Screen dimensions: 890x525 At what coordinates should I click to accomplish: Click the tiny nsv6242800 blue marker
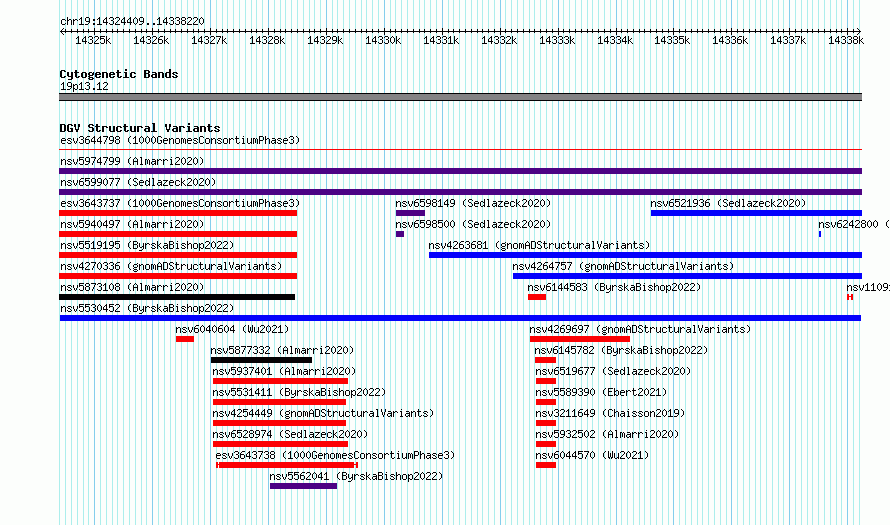tap(820, 234)
